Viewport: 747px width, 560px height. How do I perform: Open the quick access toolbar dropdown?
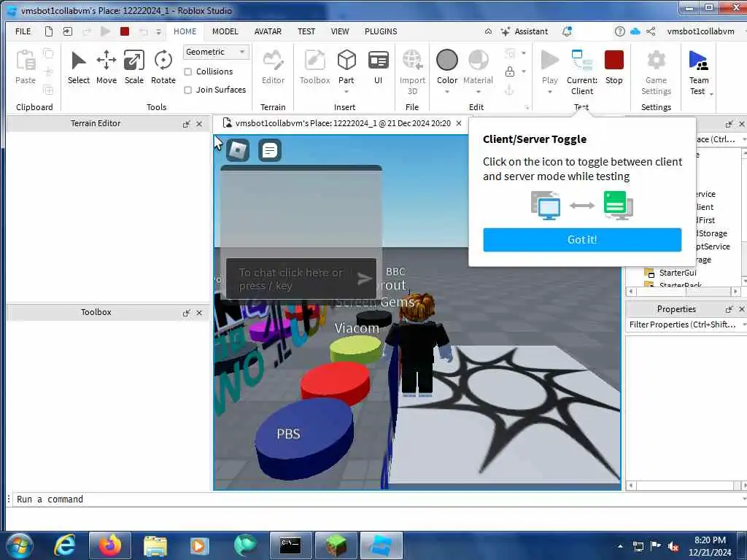(158, 32)
